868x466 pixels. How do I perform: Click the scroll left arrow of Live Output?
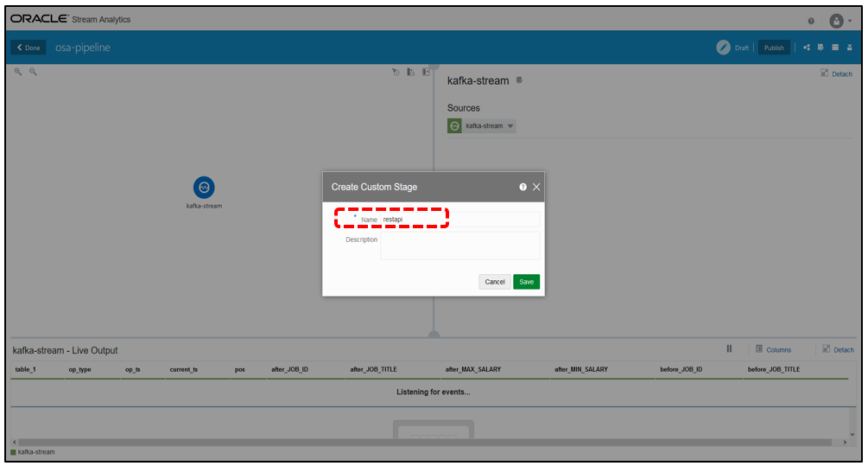tap(15, 442)
